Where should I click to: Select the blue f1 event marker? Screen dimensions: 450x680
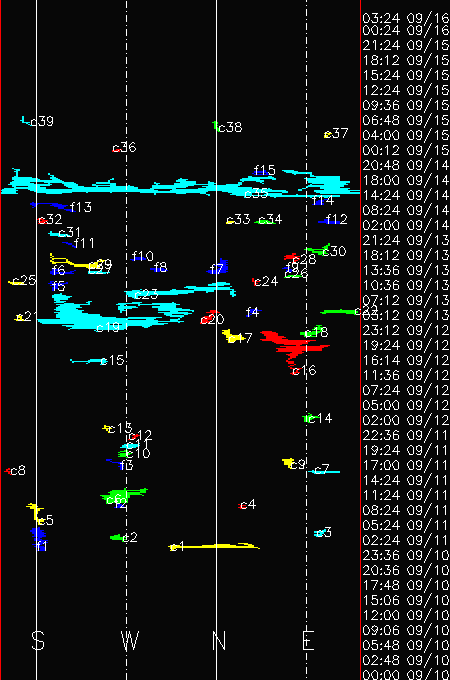tap(38, 536)
